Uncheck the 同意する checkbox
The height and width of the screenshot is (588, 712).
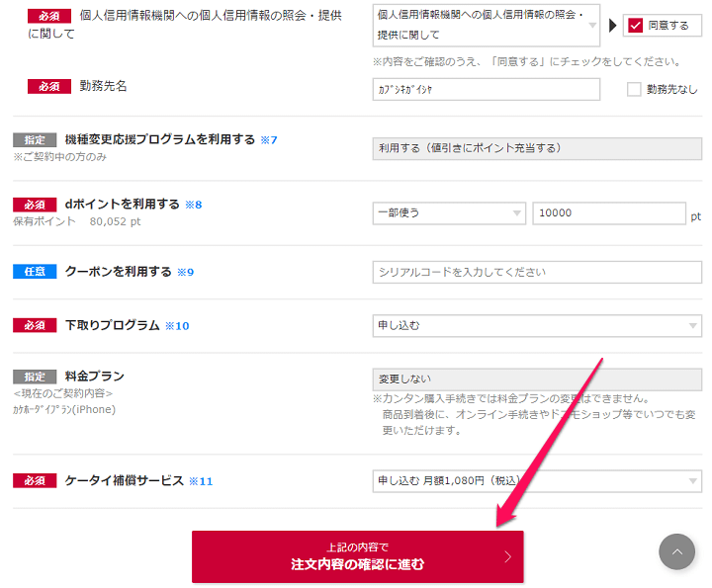click(x=635, y=26)
